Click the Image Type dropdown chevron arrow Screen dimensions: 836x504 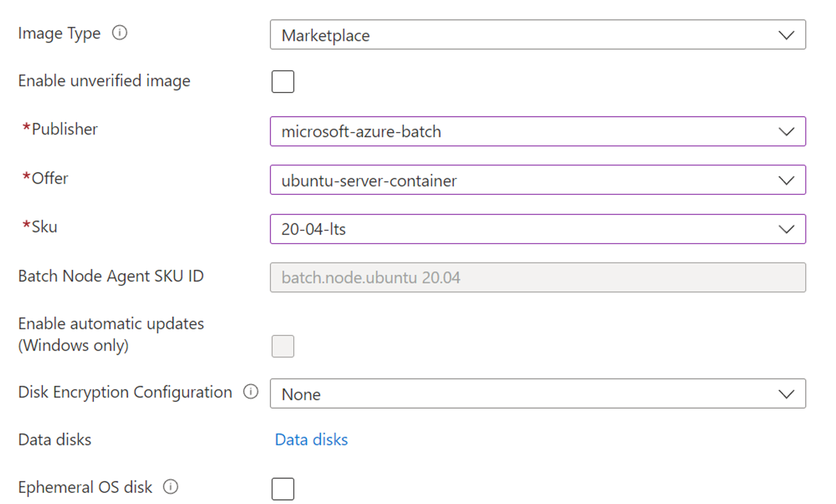[786, 35]
